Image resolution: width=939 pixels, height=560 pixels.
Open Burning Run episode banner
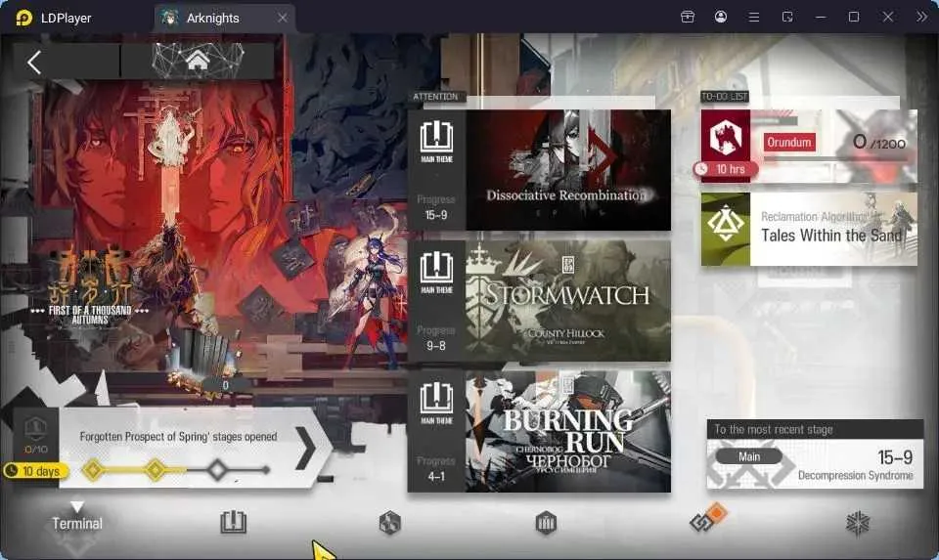pos(568,432)
